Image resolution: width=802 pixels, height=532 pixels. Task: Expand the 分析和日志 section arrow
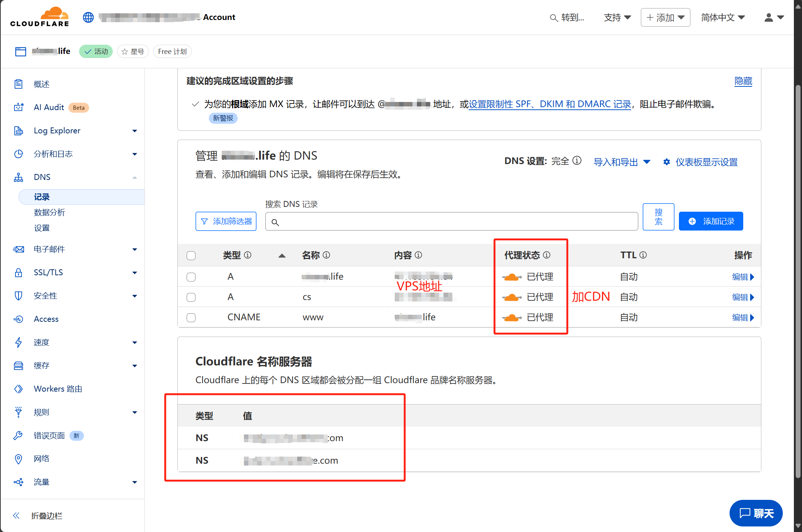pyautogui.click(x=135, y=154)
